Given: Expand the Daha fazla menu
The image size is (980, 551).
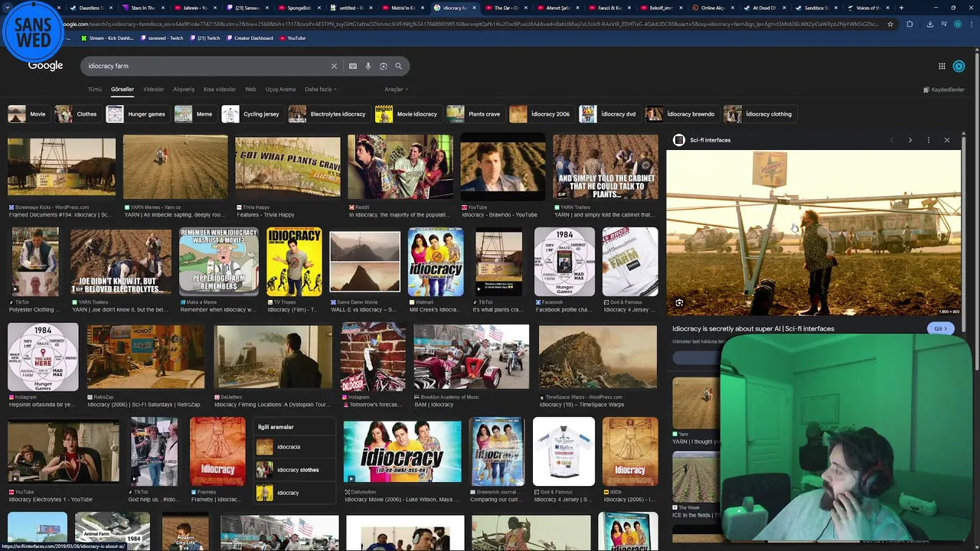Looking at the screenshot, I should [321, 90].
